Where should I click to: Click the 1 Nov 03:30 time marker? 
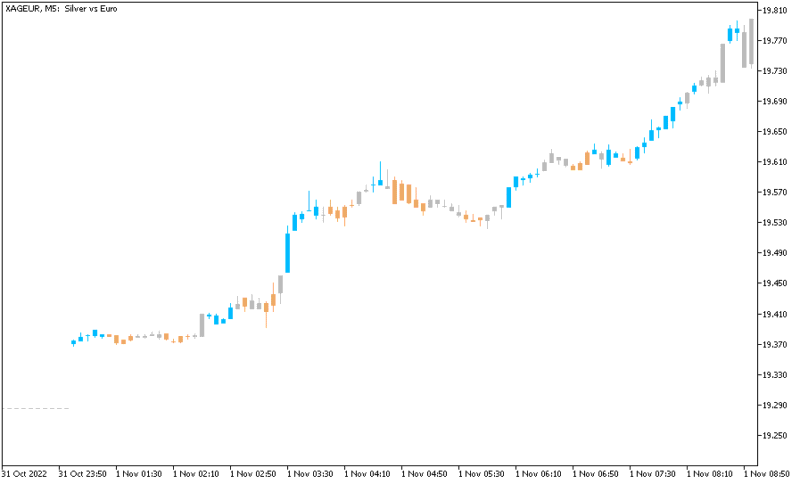pos(310,474)
